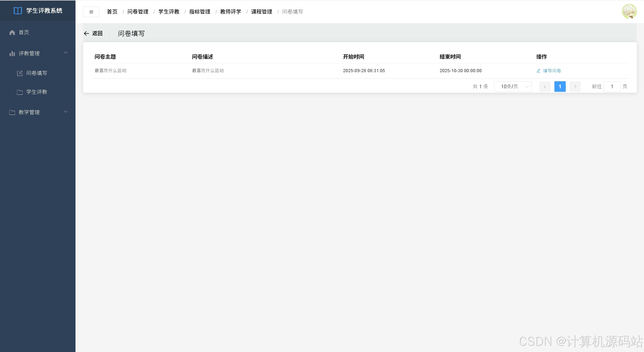Go to 教师评学 in the breadcrumb
Viewport: 644px width, 352px height.
[231, 12]
